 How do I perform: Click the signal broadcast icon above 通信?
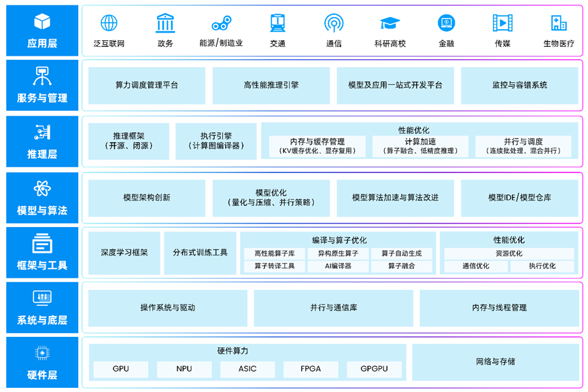tap(334, 23)
